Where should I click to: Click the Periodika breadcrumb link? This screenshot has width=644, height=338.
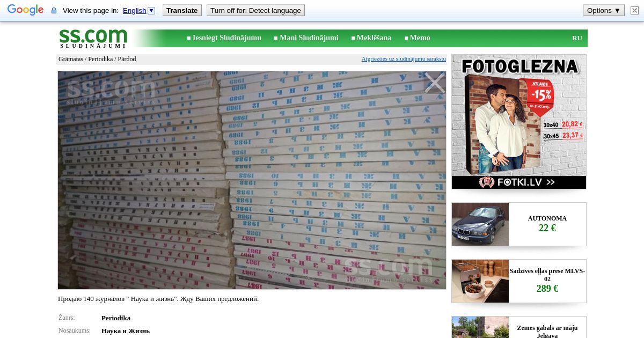(x=100, y=59)
